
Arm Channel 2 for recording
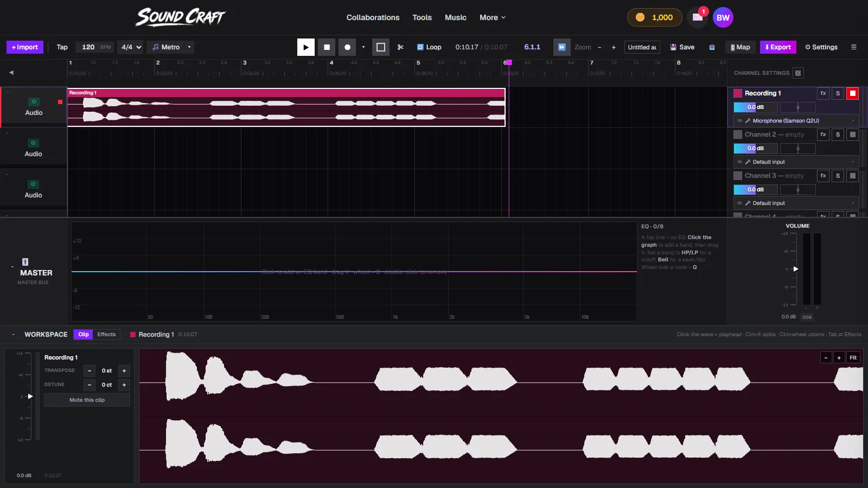pos(853,134)
